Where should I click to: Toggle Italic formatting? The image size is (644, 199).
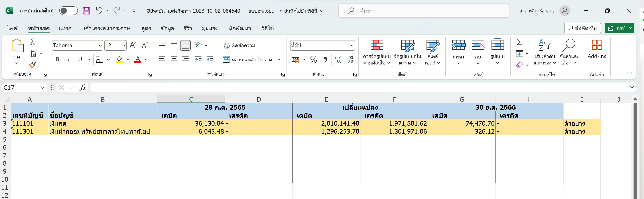click(69, 59)
